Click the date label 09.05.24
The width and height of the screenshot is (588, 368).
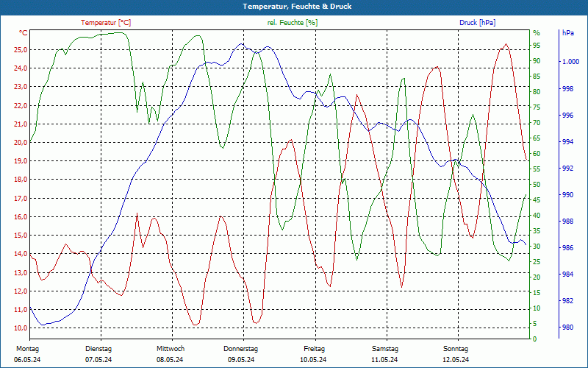click(241, 360)
